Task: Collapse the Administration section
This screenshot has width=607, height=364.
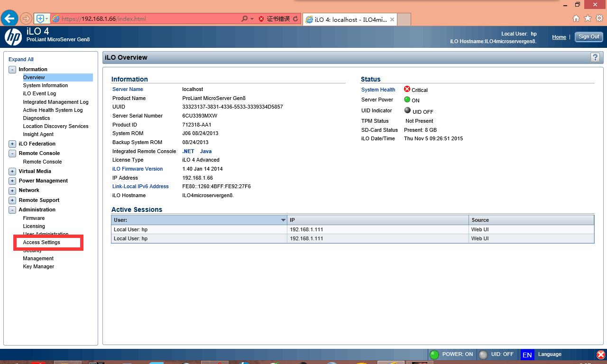Action: pyautogui.click(x=12, y=210)
